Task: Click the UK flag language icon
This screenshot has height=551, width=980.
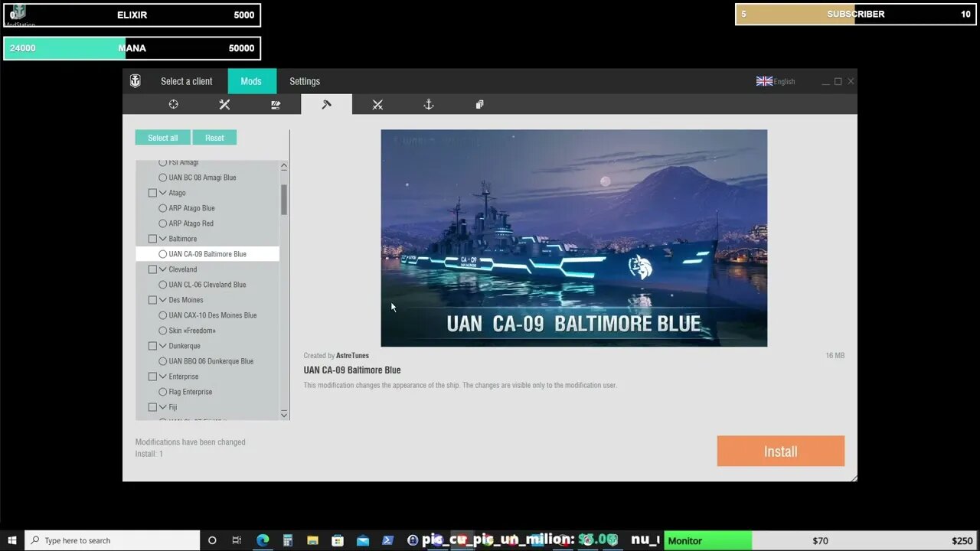Action: [764, 81]
